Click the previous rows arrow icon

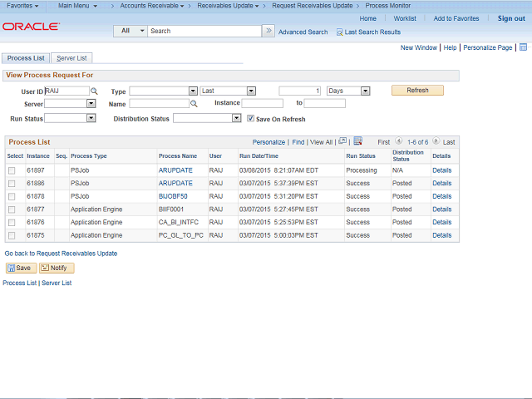pos(399,142)
